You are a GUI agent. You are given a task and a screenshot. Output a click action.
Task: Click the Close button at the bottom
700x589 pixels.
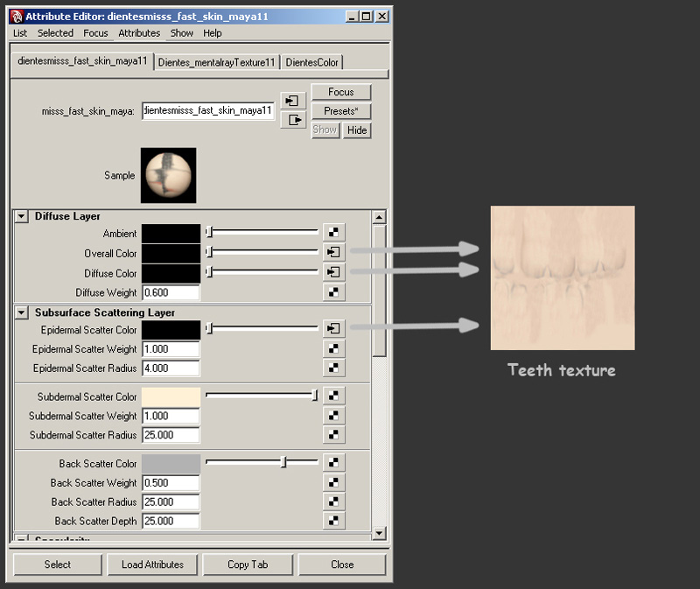342,564
